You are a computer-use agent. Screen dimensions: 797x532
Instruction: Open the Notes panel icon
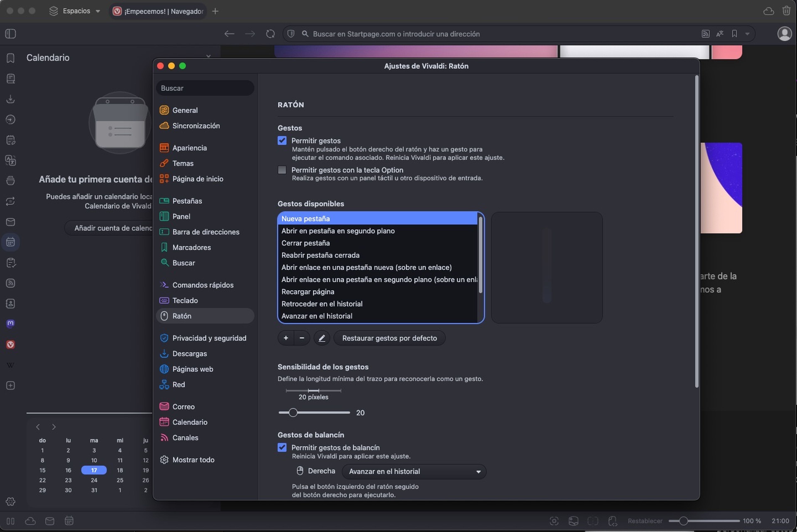tap(11, 140)
